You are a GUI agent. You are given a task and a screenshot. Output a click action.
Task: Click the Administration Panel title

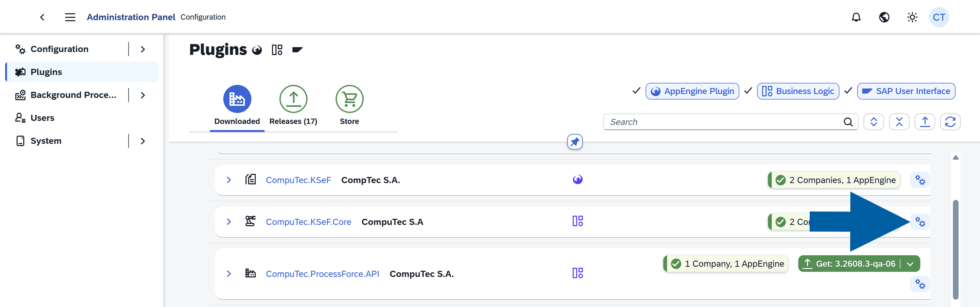point(131,17)
